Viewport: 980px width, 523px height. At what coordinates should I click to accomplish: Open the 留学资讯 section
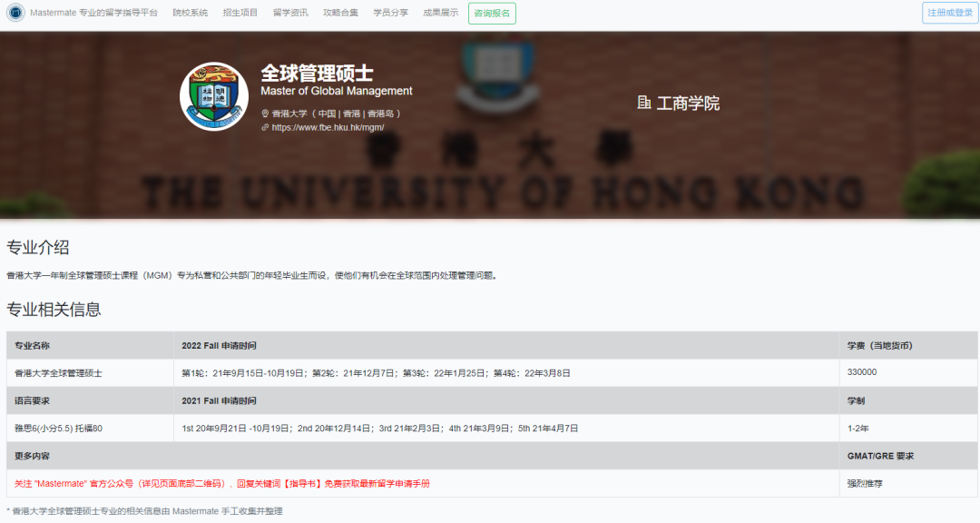[x=290, y=13]
